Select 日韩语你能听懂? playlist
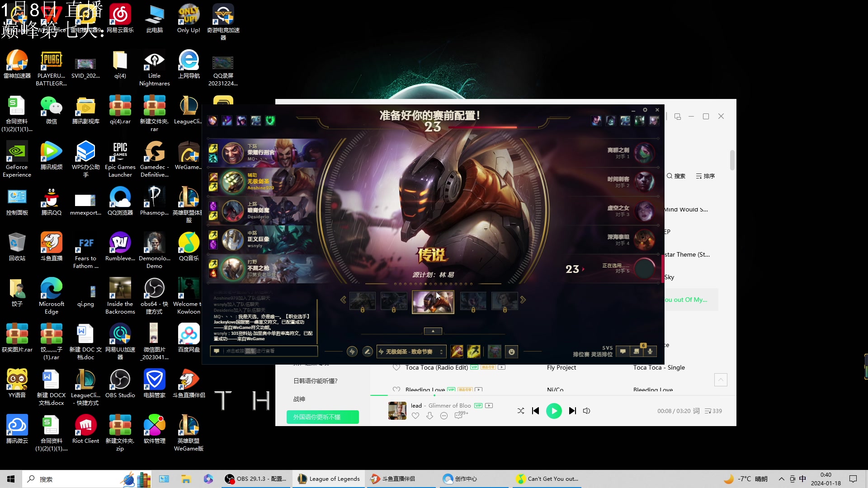 pos(316,381)
